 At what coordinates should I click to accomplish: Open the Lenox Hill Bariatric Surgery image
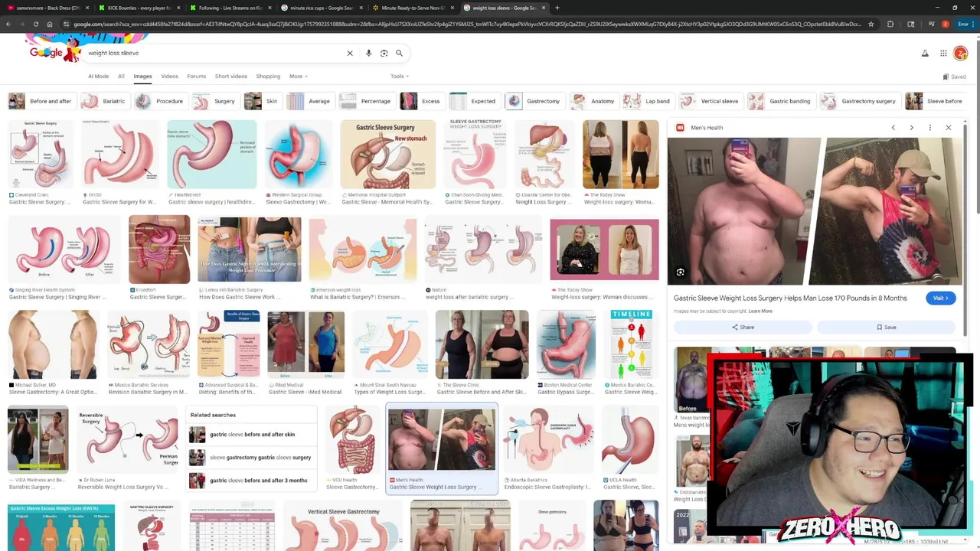(250, 249)
